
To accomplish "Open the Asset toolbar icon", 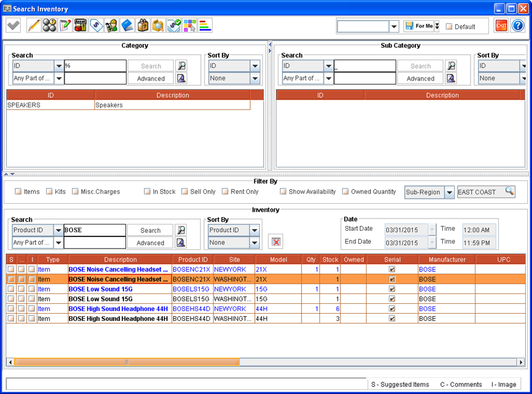I will [80, 26].
